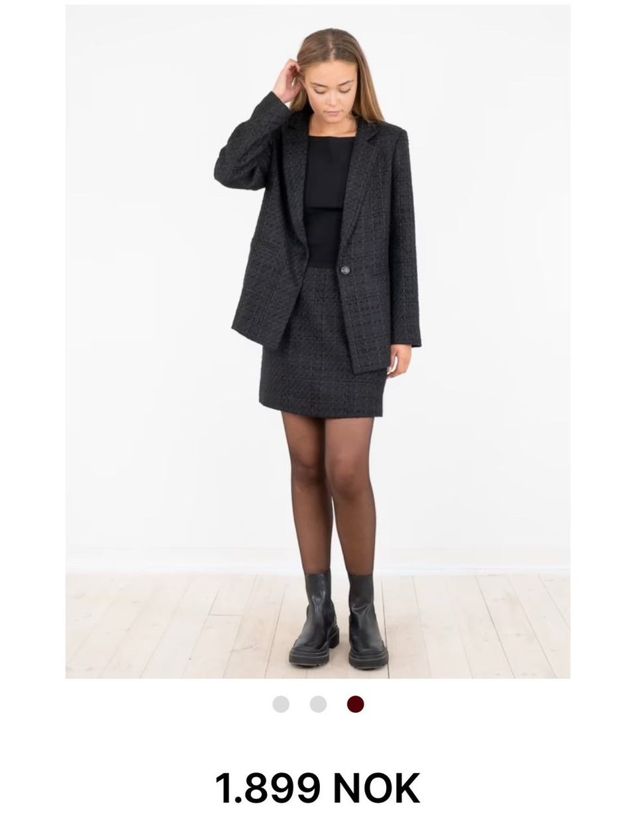Tap the blazer's single front button
636x840 pixels.
[x=345, y=269]
